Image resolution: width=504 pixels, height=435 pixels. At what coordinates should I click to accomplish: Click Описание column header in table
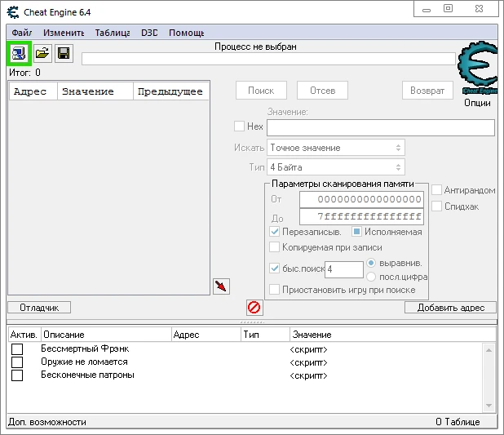[x=106, y=335]
